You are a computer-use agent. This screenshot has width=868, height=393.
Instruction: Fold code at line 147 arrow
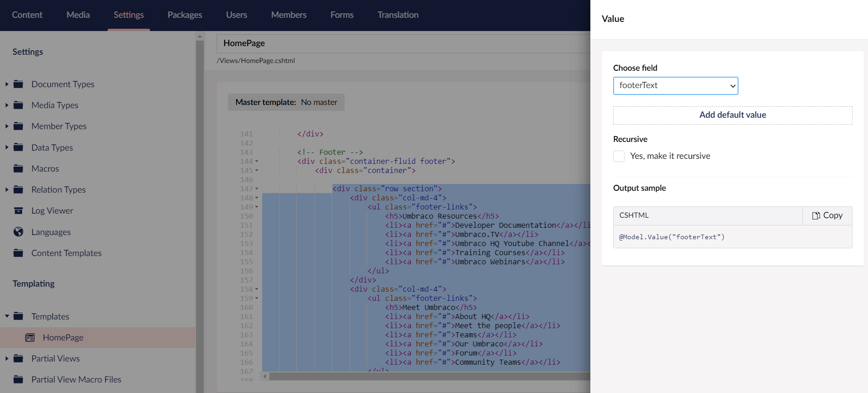(257, 189)
